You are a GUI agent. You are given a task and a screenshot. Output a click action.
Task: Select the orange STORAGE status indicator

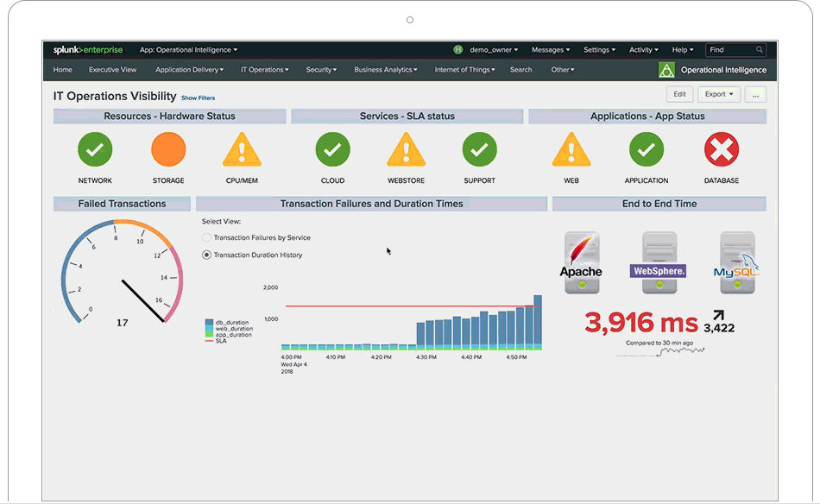point(168,149)
